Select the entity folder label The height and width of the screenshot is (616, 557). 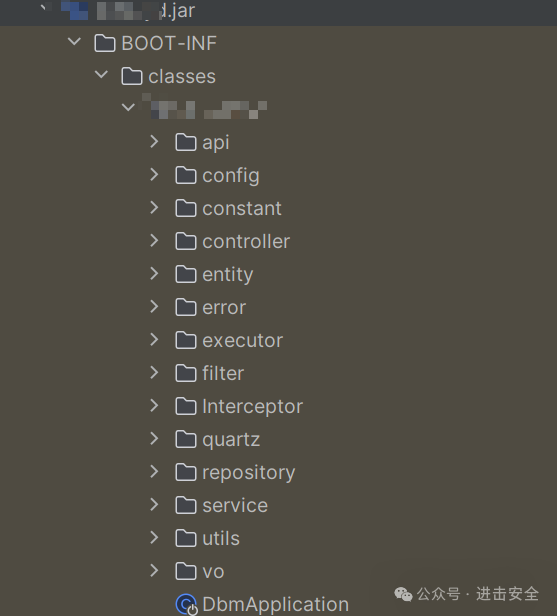228,275
